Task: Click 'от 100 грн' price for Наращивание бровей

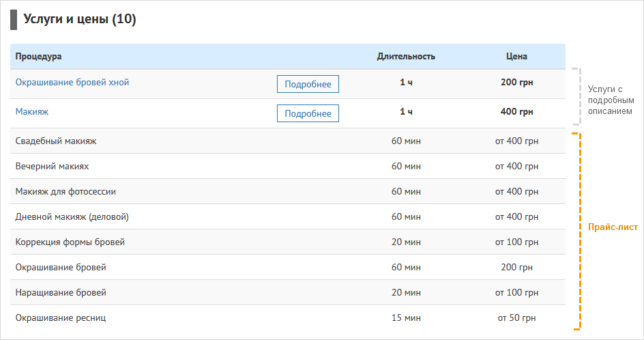Action: pos(516,292)
